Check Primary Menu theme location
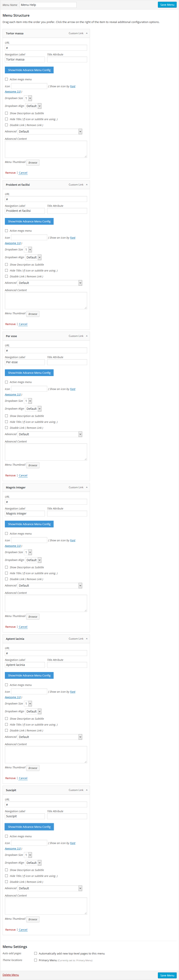The width and height of the screenshot is (179, 980). coord(36,960)
